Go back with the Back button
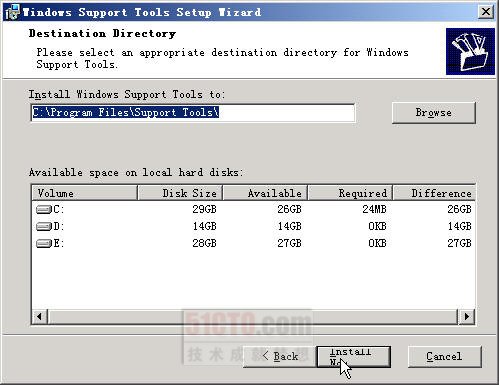This screenshot has height=385, width=499. [x=280, y=357]
